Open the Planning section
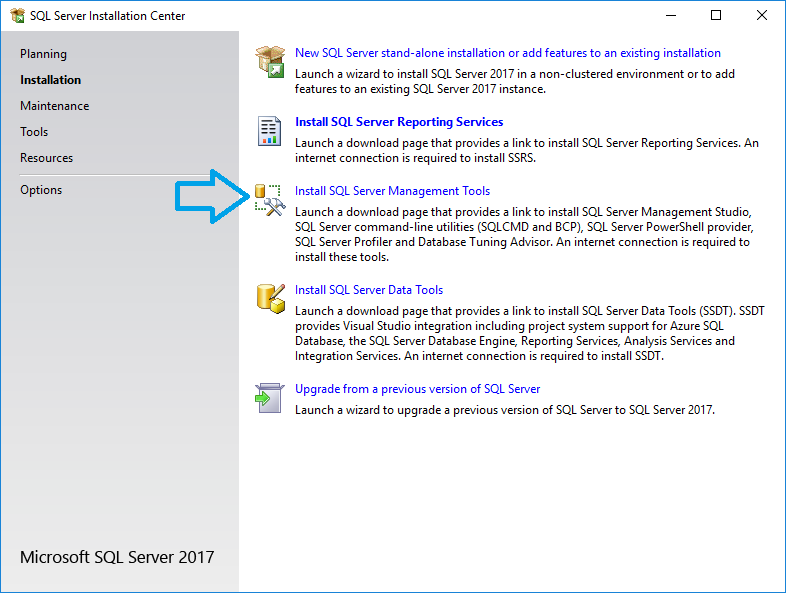Image resolution: width=786 pixels, height=593 pixels. tap(43, 54)
